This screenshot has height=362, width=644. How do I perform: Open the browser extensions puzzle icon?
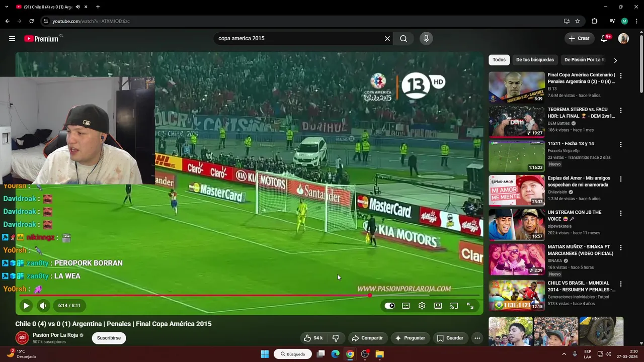click(595, 21)
